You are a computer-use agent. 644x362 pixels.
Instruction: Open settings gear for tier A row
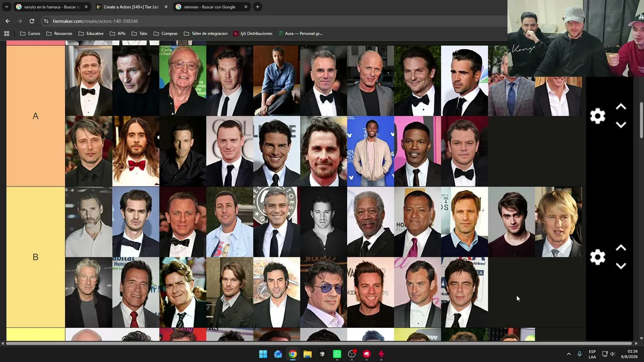tap(597, 116)
